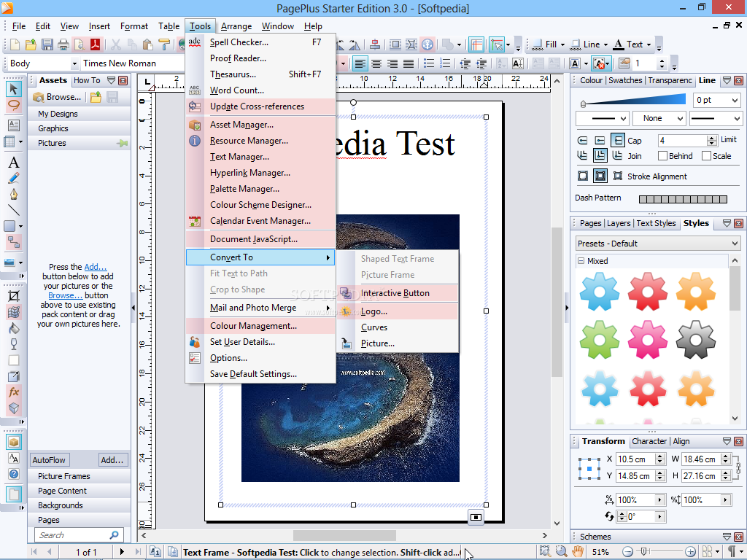This screenshot has width=747, height=560.
Task: Choose Spell Checker from Tools menu
Action: 260,42
